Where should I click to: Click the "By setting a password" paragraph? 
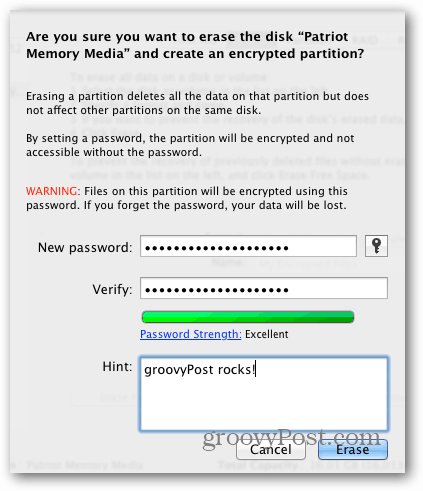coord(190,145)
